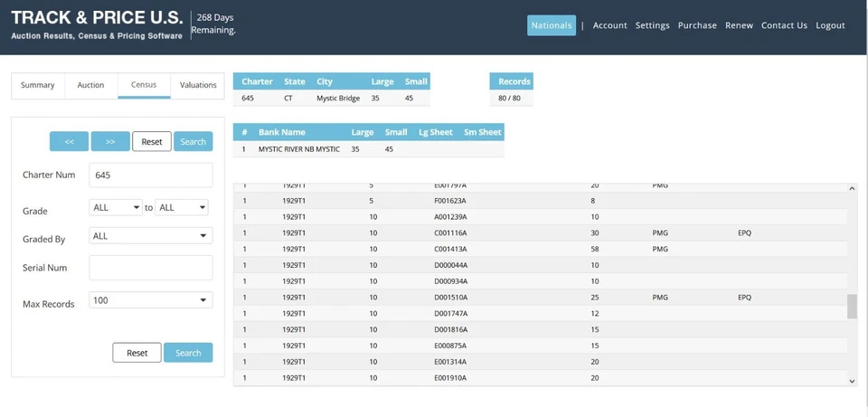Image resolution: width=868 pixels, height=417 pixels.
Task: Select the Valuations tab
Action: [x=198, y=85]
